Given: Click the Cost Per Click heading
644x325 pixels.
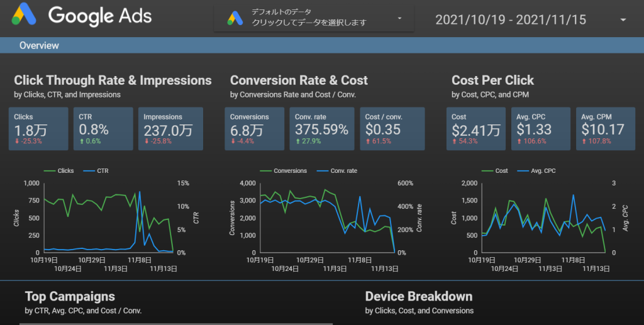Looking at the screenshot, I should click(492, 80).
